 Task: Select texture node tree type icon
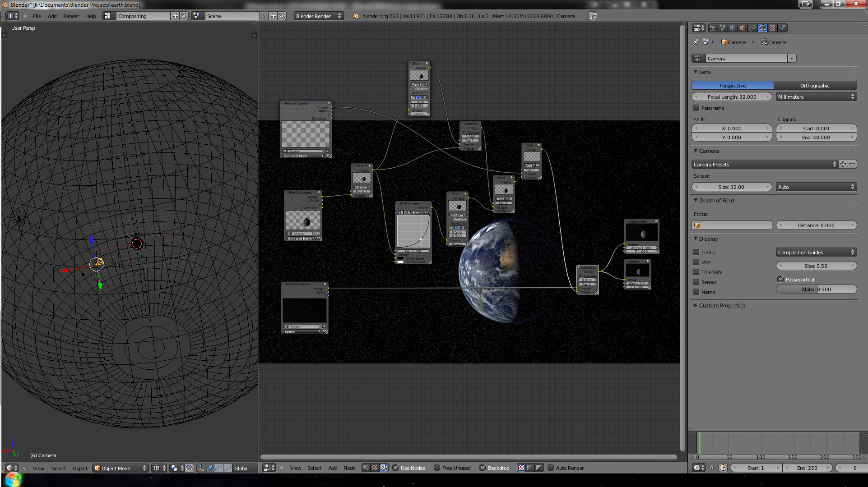pos(375,468)
